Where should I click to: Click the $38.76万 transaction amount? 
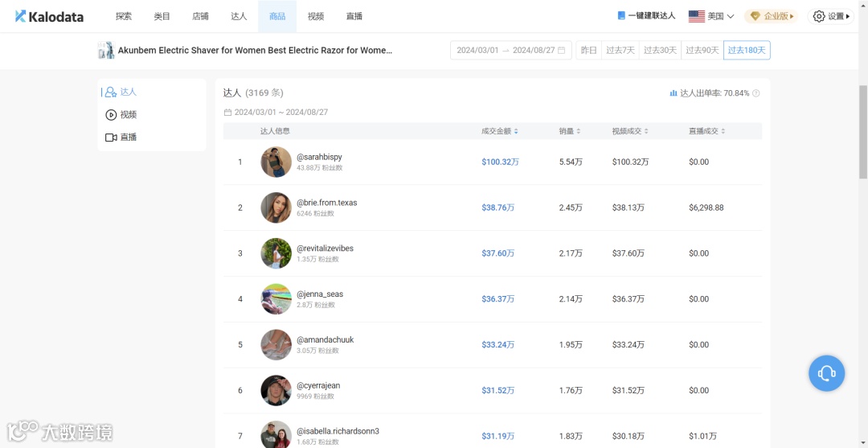[x=498, y=208]
